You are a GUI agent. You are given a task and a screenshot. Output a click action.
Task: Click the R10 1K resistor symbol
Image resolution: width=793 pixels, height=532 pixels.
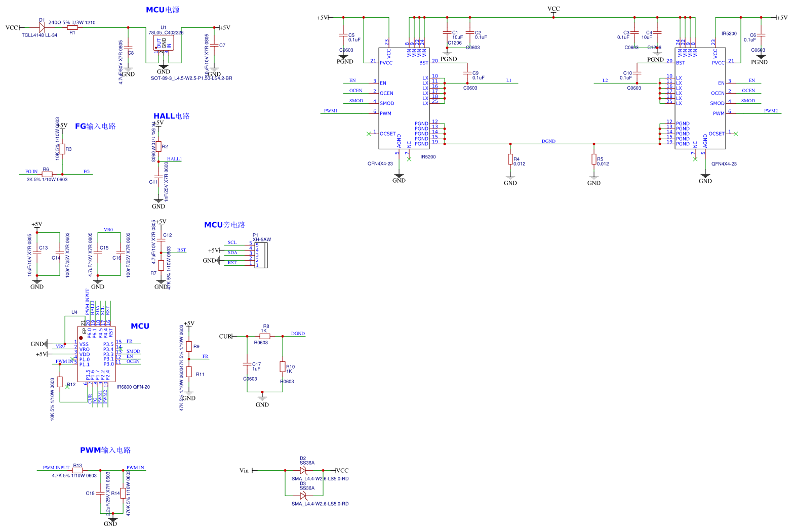(283, 367)
